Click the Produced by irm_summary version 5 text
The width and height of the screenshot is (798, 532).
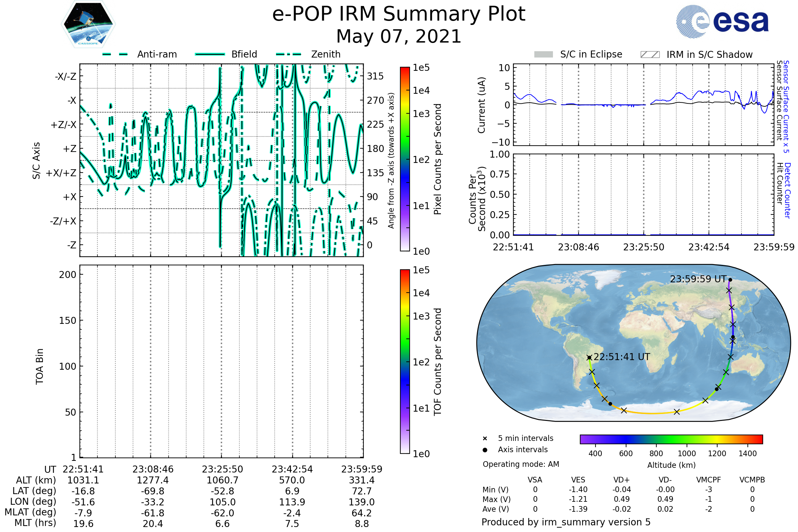pyautogui.click(x=566, y=522)
